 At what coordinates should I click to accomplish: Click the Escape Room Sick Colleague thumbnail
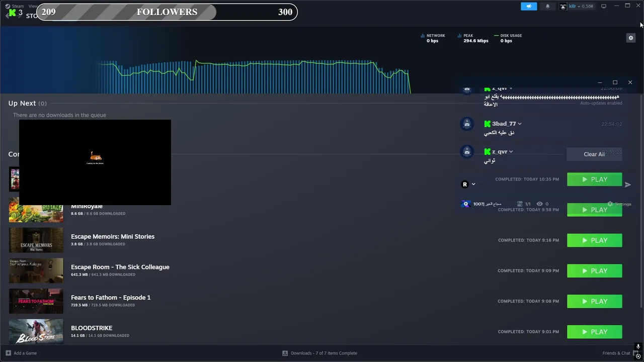[x=36, y=271]
